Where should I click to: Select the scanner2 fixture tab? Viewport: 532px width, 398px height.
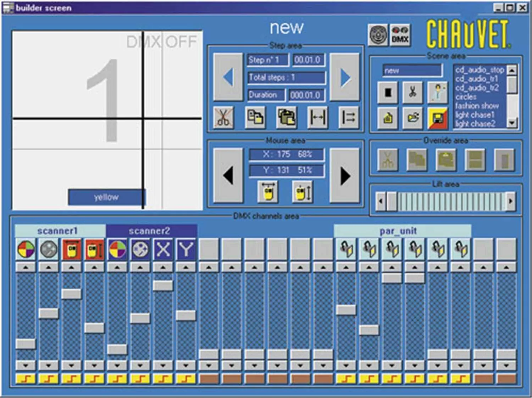coord(151,231)
